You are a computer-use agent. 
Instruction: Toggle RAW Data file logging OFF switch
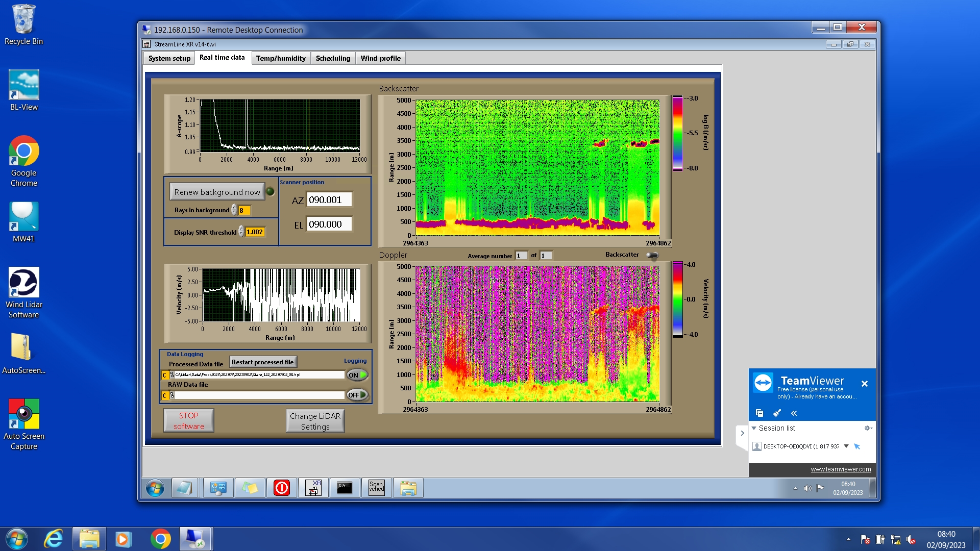point(357,395)
